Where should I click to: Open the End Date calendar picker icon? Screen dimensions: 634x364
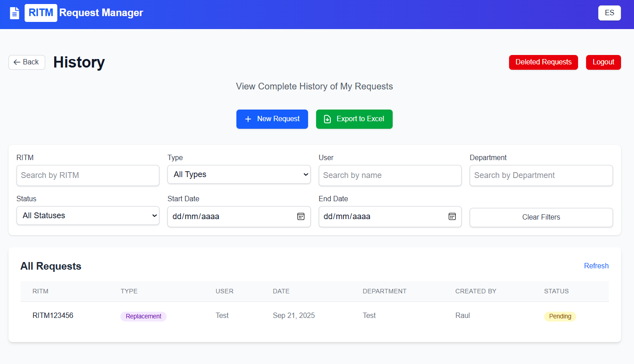pyautogui.click(x=452, y=216)
